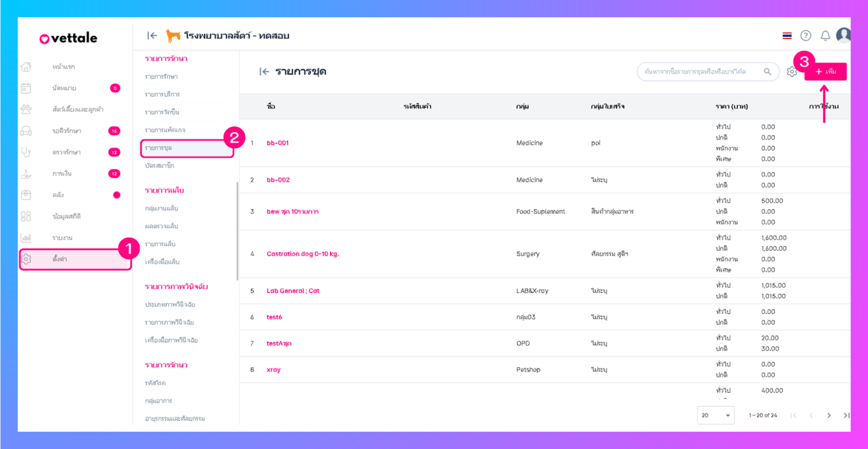Open the rows-per-page dropdown showing 20
The image size is (868, 449).
pos(716,415)
